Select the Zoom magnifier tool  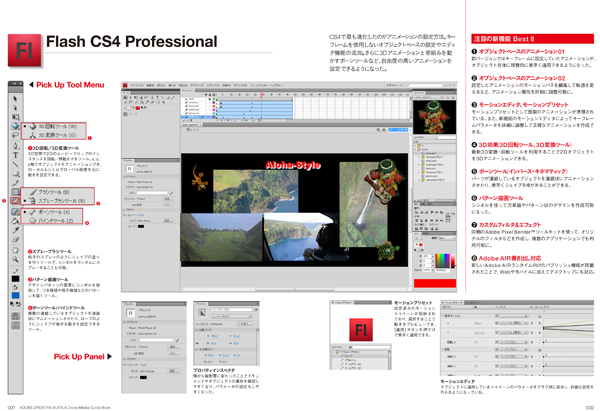(15, 259)
